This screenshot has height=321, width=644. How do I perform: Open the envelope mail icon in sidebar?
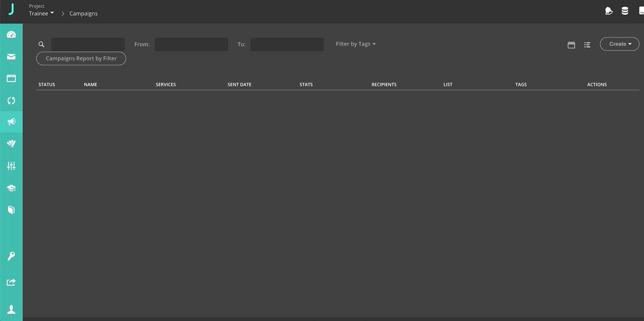(11, 57)
